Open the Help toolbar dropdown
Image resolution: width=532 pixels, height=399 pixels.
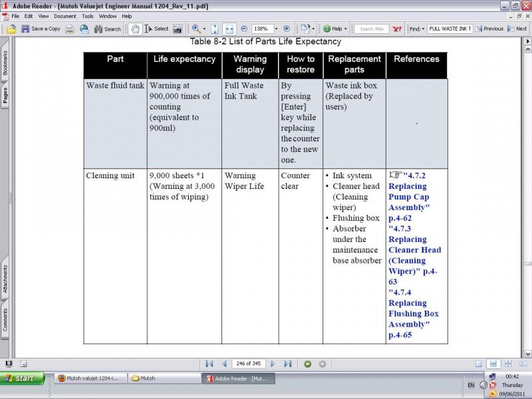[x=335, y=29]
